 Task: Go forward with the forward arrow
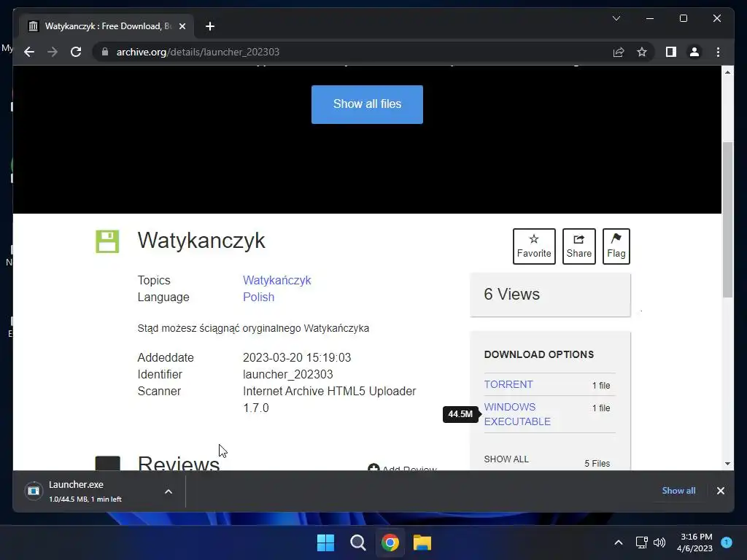53,52
